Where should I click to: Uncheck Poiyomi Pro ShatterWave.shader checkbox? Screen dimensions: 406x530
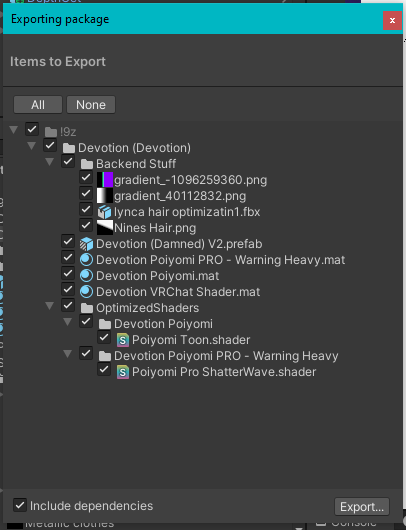(x=104, y=369)
